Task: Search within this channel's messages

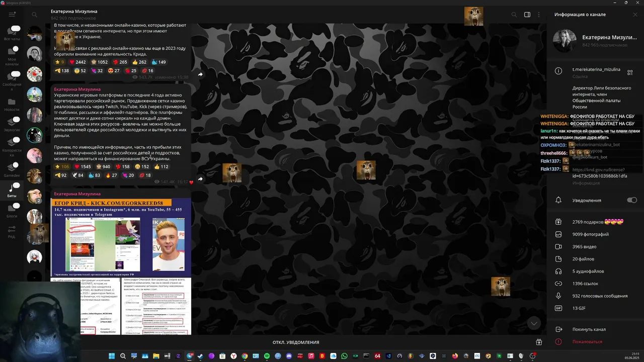Action: point(514,15)
